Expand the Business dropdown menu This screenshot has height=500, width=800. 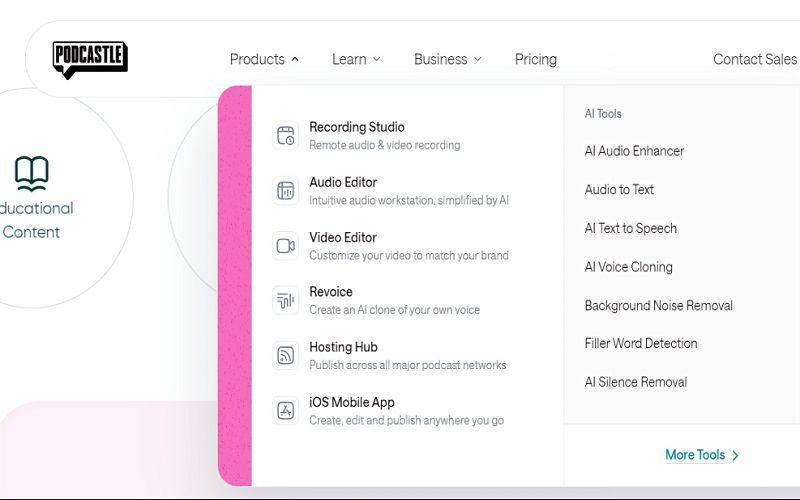(447, 59)
